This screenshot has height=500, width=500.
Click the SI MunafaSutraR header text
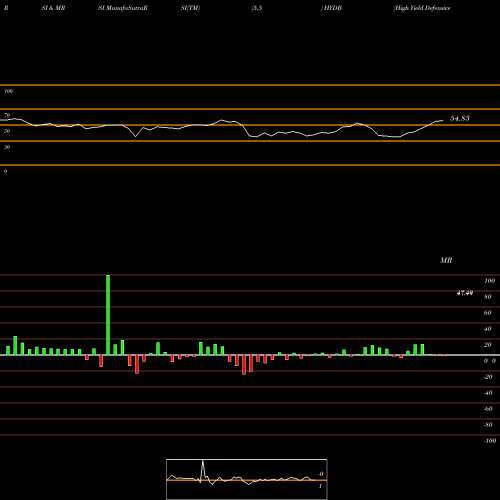(x=123, y=8)
